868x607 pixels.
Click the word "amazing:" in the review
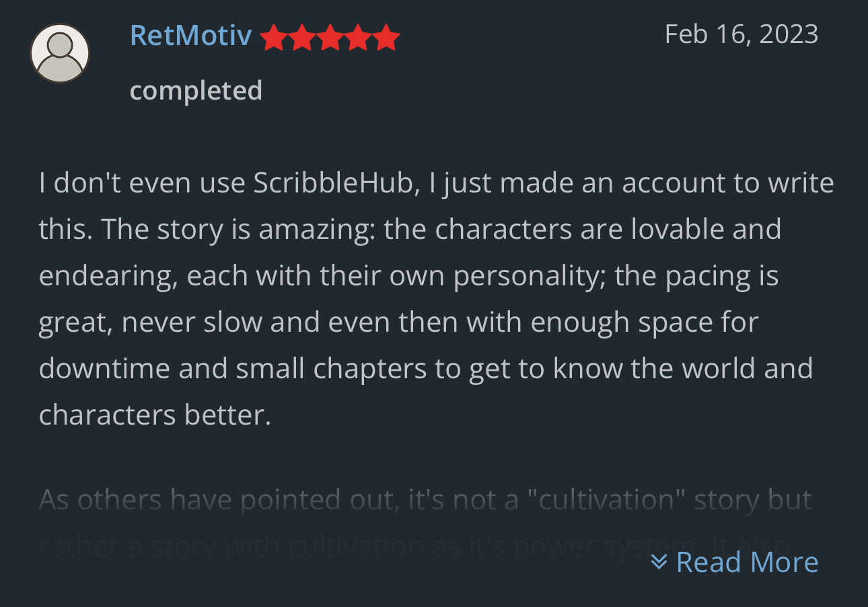tap(317, 229)
